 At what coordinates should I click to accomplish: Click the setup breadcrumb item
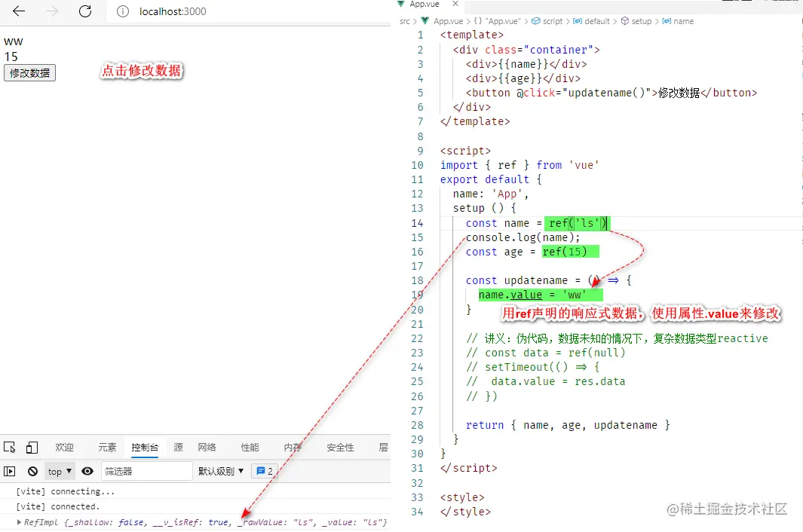(x=636, y=21)
